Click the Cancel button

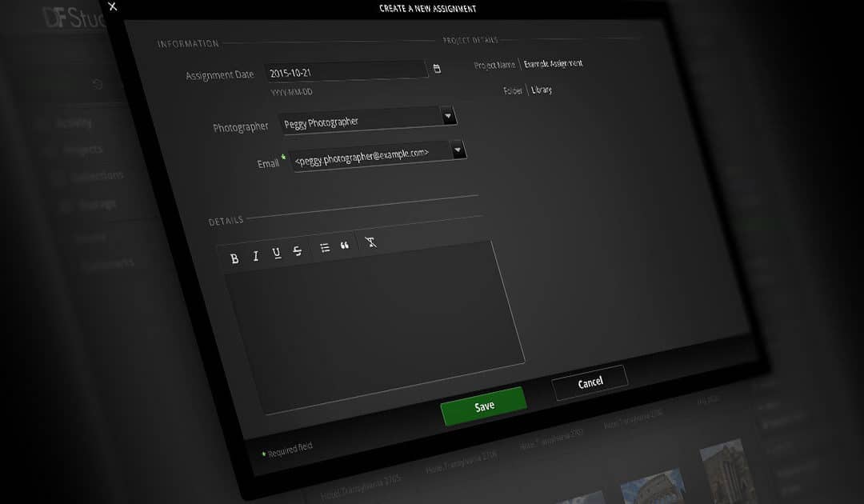tap(590, 382)
